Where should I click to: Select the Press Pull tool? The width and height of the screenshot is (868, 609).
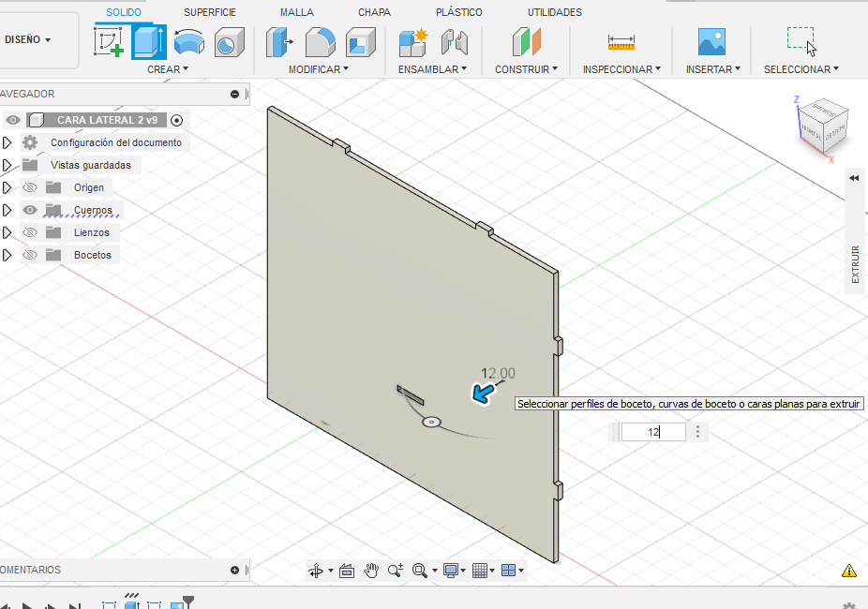[279, 42]
